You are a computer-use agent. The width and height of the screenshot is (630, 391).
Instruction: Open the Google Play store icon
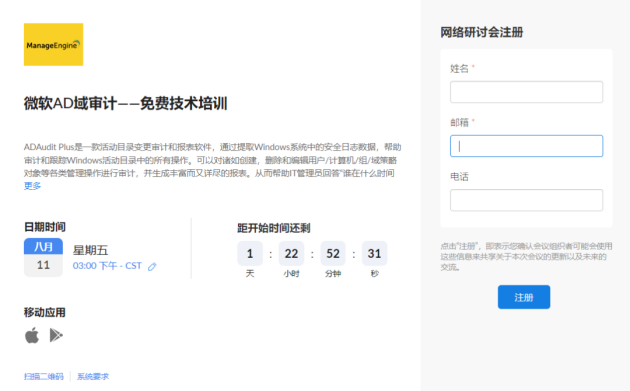(x=56, y=335)
